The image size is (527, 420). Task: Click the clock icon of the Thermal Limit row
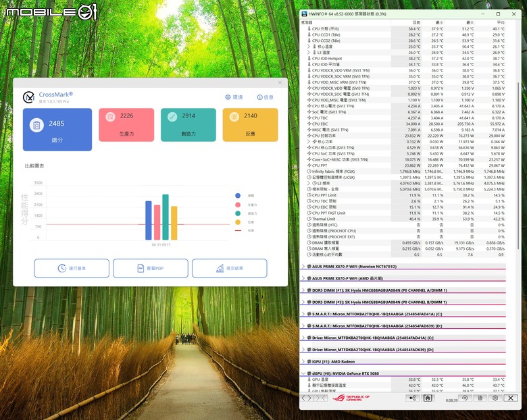[x=309, y=219]
